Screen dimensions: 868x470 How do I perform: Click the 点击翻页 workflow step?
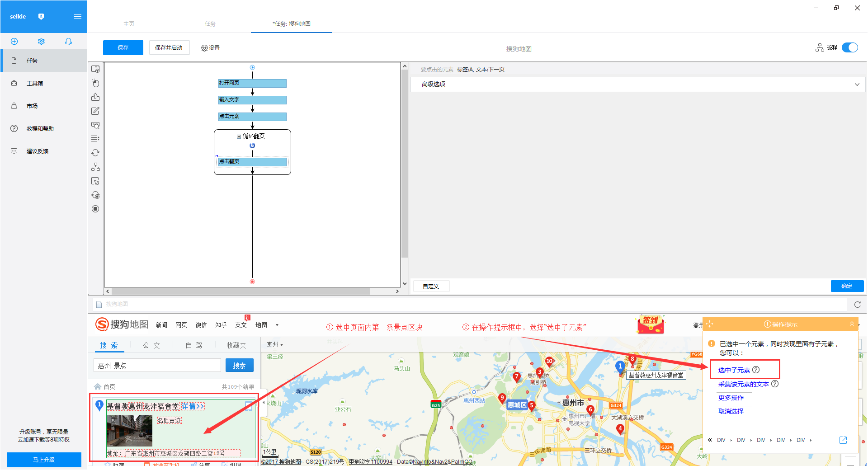252,162
